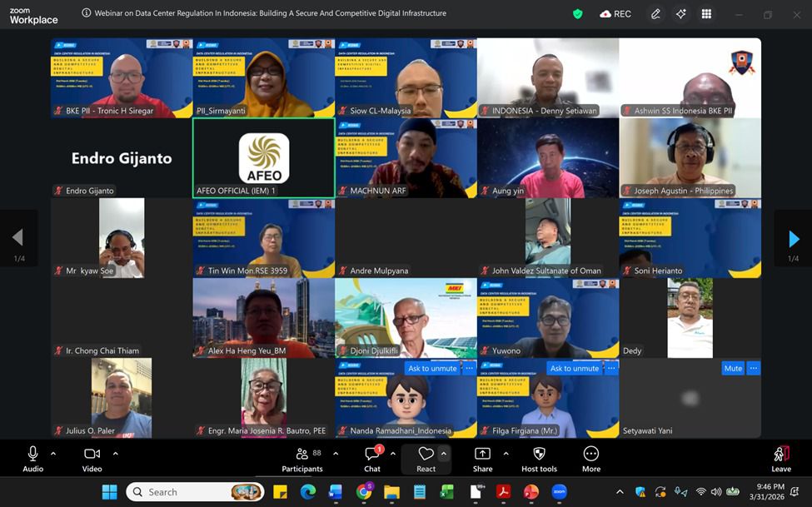Open the apps grid view icon
Image resolution: width=812 pixels, height=507 pixels.
point(706,14)
